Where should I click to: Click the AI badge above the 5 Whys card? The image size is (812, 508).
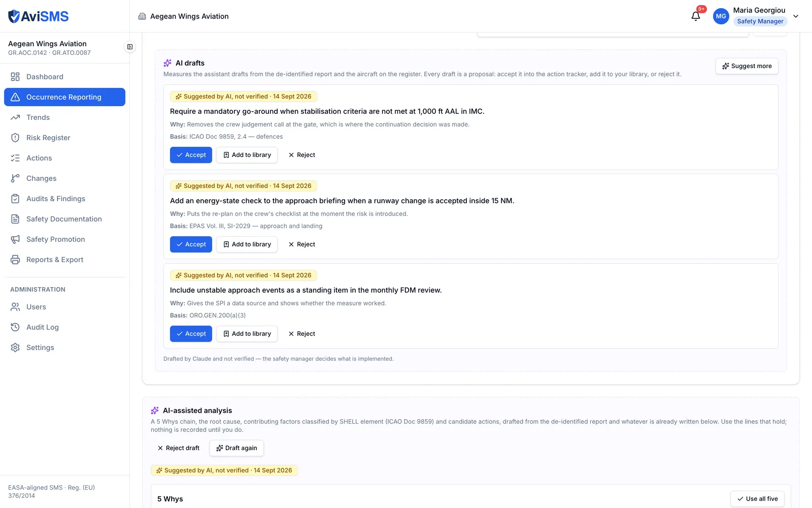[x=224, y=470]
